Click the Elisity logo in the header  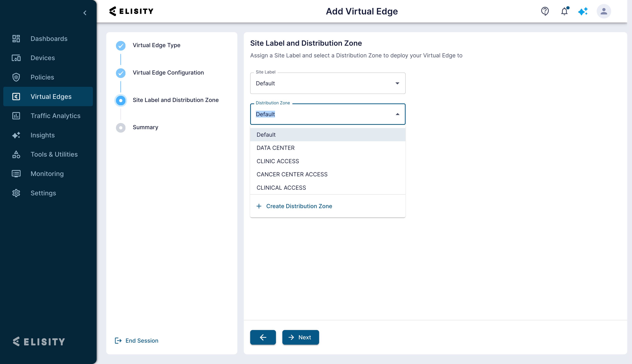click(x=131, y=11)
